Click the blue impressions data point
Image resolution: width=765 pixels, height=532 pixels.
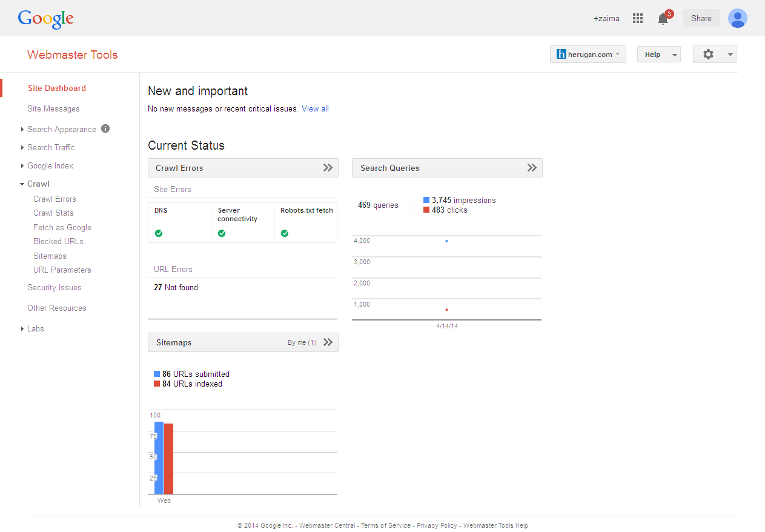pyautogui.click(x=446, y=241)
